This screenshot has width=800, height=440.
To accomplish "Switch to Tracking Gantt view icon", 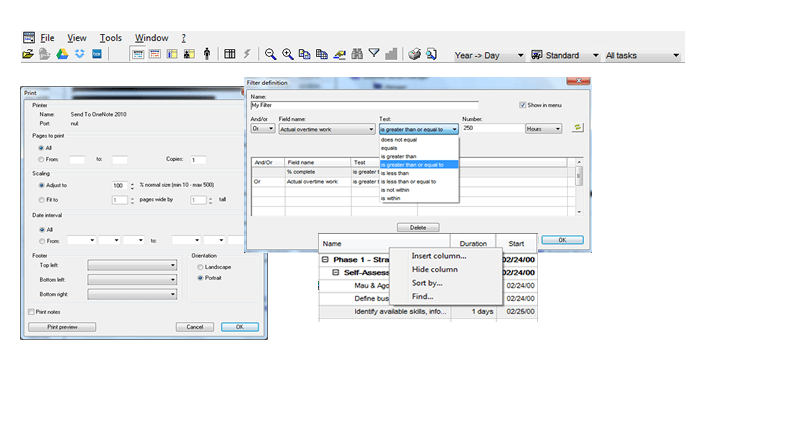I will coord(155,54).
